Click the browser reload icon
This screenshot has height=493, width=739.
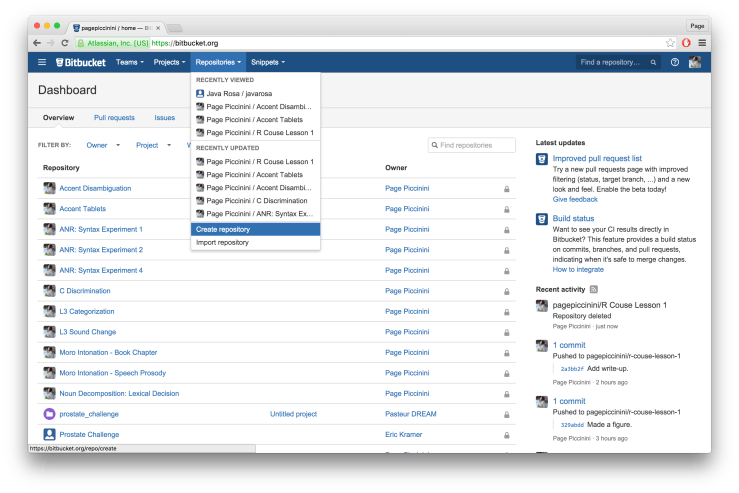coord(66,43)
